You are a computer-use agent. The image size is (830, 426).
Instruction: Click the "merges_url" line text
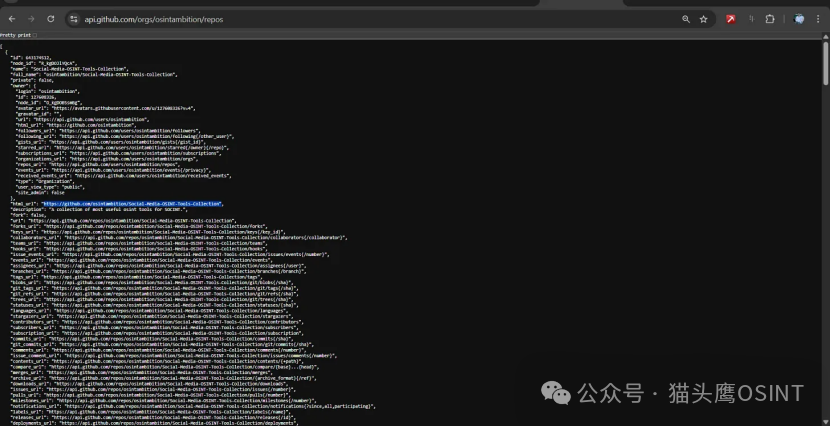pyautogui.click(x=142, y=373)
